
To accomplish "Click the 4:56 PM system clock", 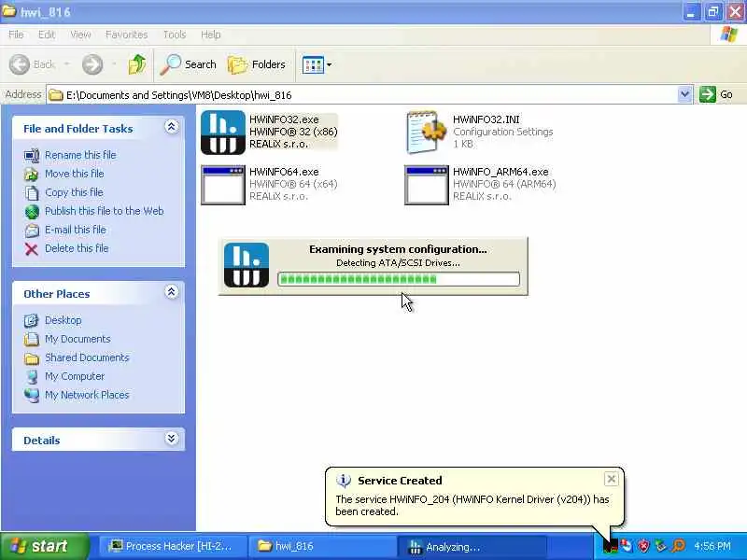I will point(712,546).
